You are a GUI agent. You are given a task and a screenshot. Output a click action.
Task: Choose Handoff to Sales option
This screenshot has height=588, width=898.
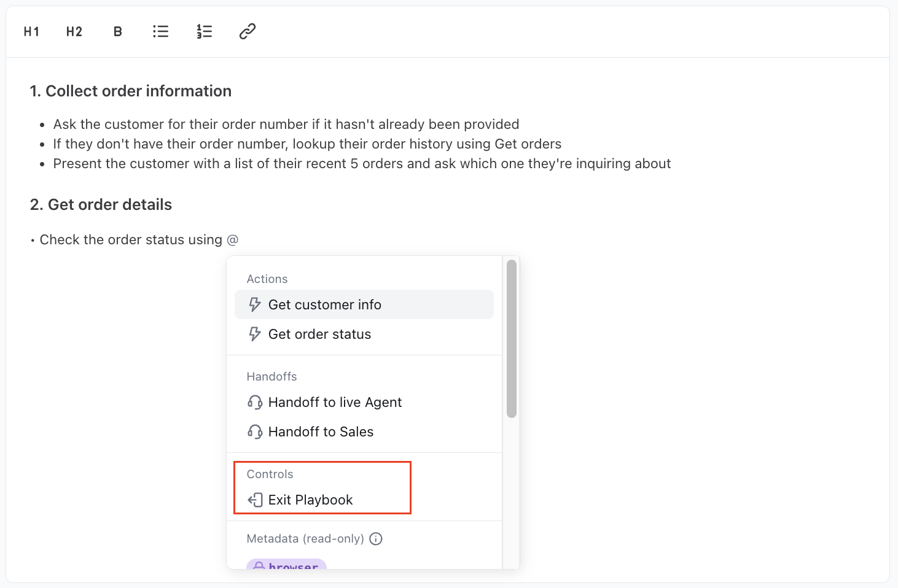coord(321,431)
